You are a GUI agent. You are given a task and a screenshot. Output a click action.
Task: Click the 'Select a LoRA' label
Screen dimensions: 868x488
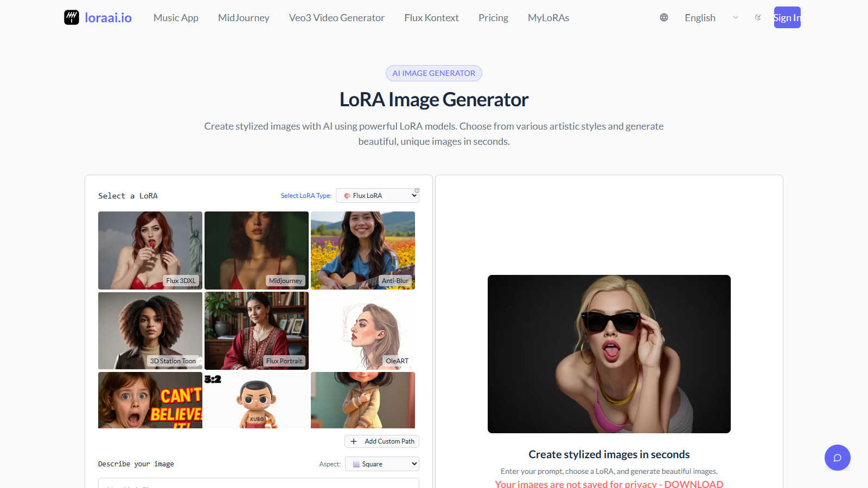pyautogui.click(x=128, y=196)
